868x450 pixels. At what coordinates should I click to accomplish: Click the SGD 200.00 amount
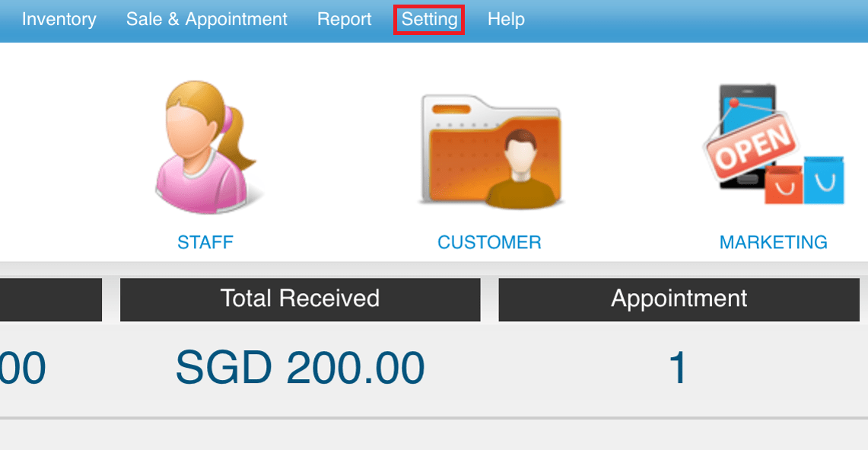point(300,368)
